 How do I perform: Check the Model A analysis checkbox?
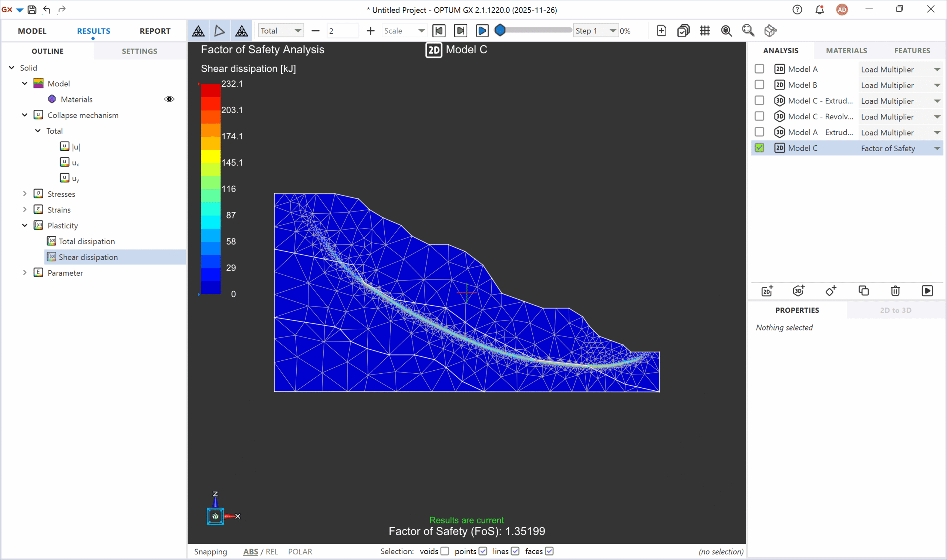759,69
